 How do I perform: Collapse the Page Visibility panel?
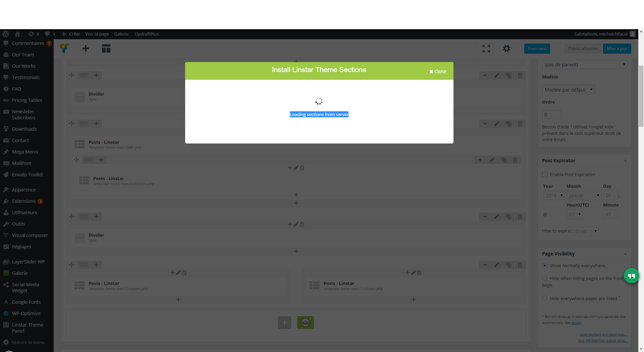click(625, 254)
